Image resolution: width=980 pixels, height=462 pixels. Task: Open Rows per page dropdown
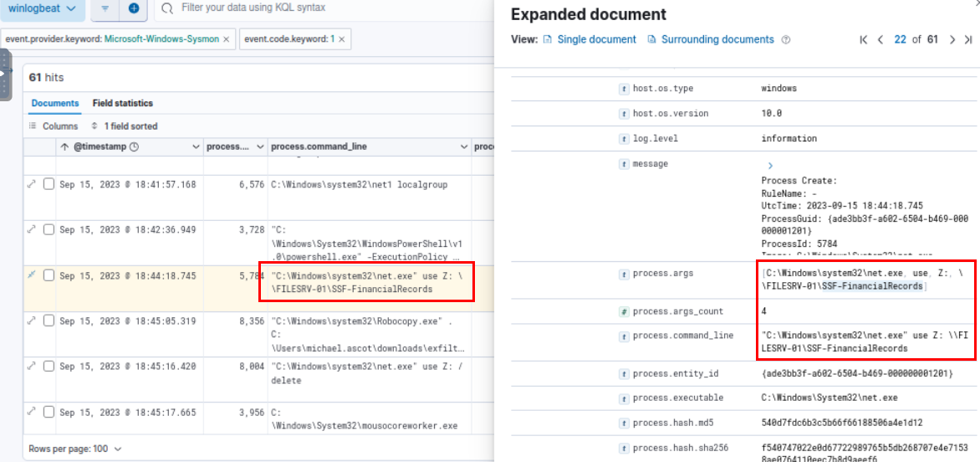tap(74, 449)
